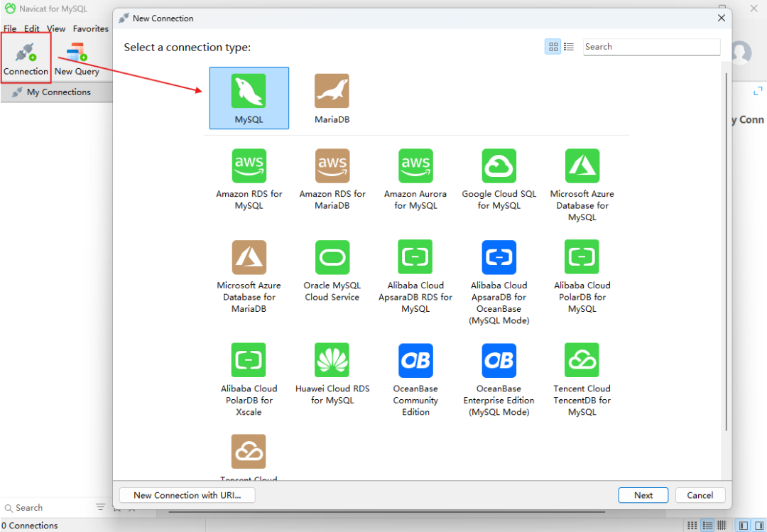Select My Connections in the sidebar
767x532 pixels.
coord(58,92)
